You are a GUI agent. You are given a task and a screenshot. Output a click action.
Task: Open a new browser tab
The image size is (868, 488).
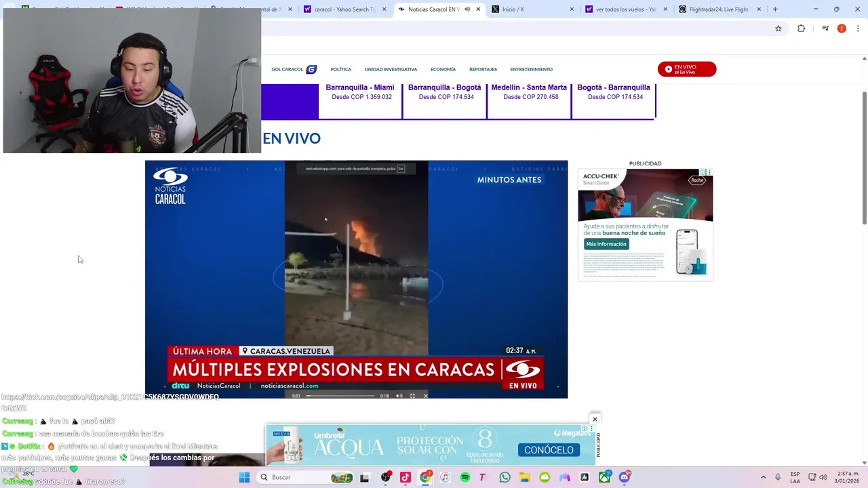point(775,9)
